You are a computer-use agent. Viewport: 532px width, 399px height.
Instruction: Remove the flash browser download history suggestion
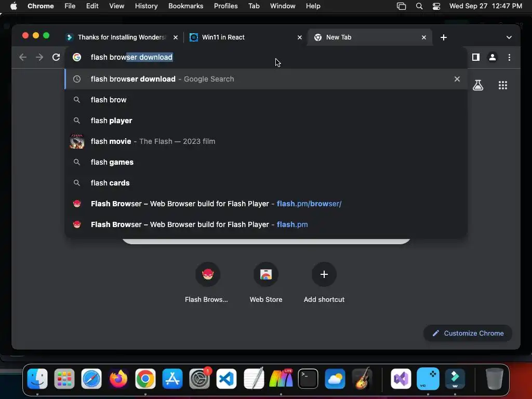[x=457, y=79]
